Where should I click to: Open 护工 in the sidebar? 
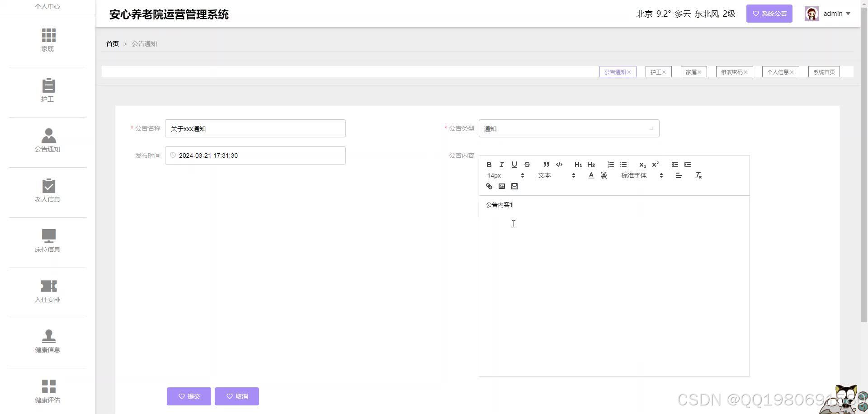click(x=47, y=91)
